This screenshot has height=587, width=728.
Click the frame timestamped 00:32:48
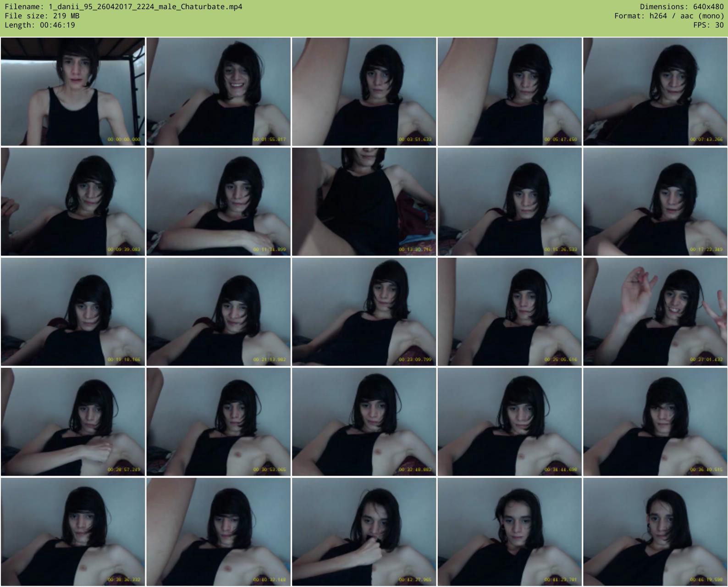point(364,422)
